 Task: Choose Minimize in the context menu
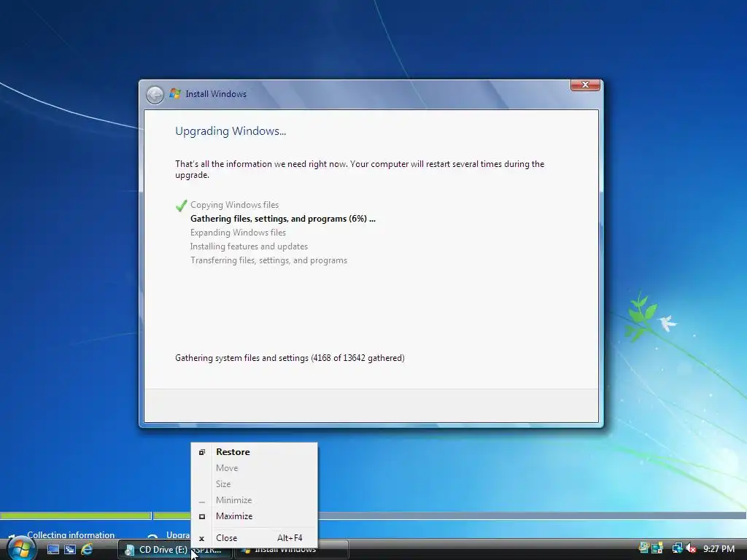click(254, 500)
